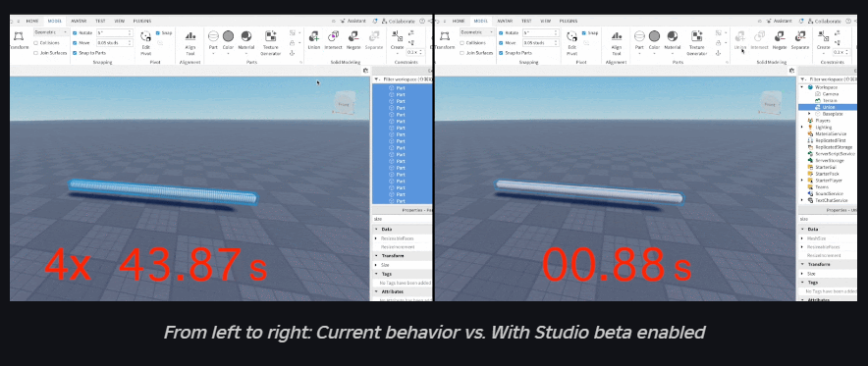Screen dimensions: 868x366
Task: Collapse Transform section in left Properties panel
Action: [x=377, y=256]
